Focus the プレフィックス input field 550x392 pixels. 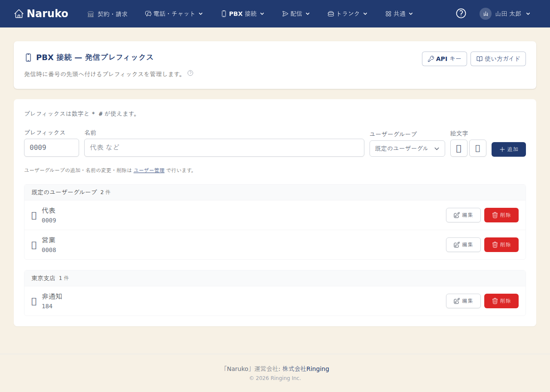(x=52, y=148)
